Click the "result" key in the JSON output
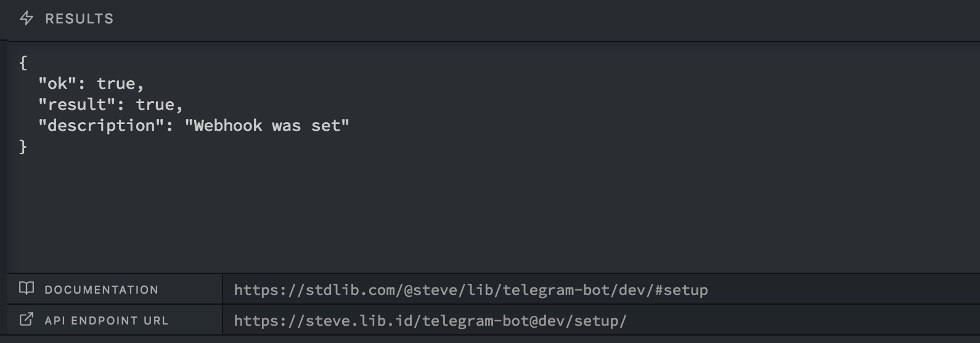This screenshot has width=980, height=343. [76, 105]
